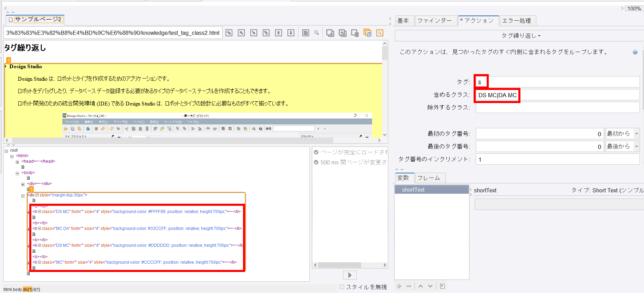Toggle attribute collapse box on DS MC #DDDDDD li
This screenshot has width=644, height=293.
(40, 245)
